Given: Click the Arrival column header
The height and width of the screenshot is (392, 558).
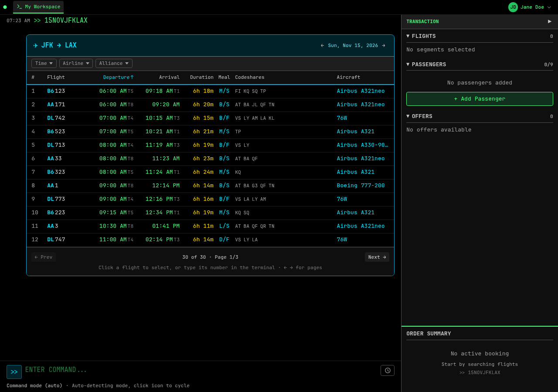Looking at the screenshot, I should 169,77.
